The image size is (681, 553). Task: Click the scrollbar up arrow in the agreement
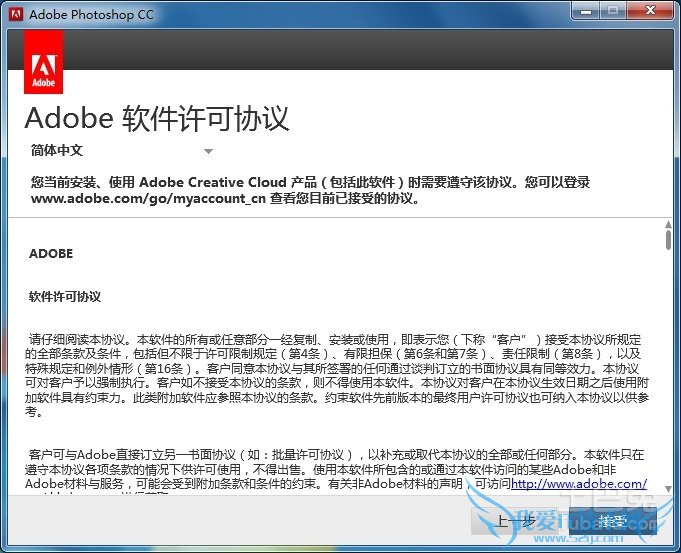click(x=668, y=225)
